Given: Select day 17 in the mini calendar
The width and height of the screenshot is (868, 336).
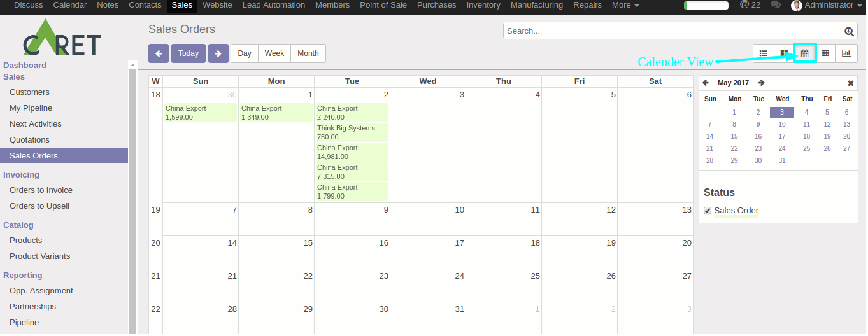Looking at the screenshot, I should tap(782, 137).
